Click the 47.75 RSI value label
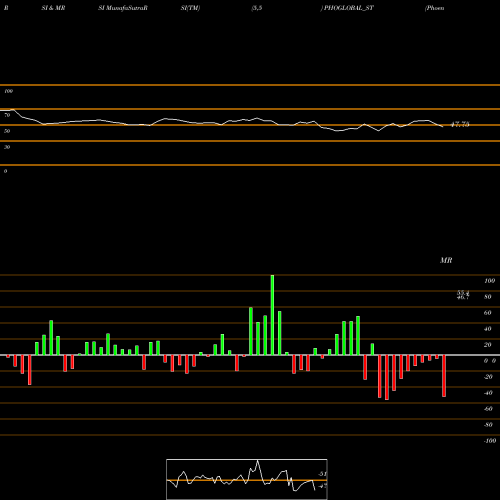This screenshot has height=500, width=500. tap(460, 125)
